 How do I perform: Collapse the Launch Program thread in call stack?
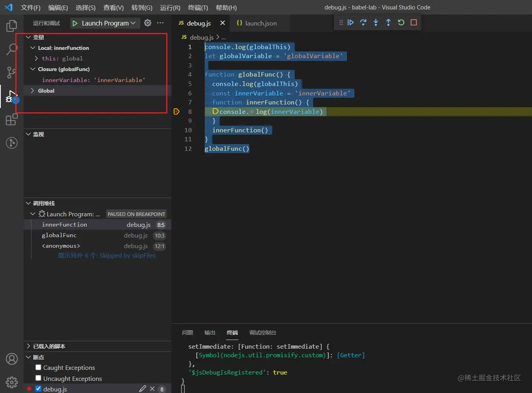point(33,214)
